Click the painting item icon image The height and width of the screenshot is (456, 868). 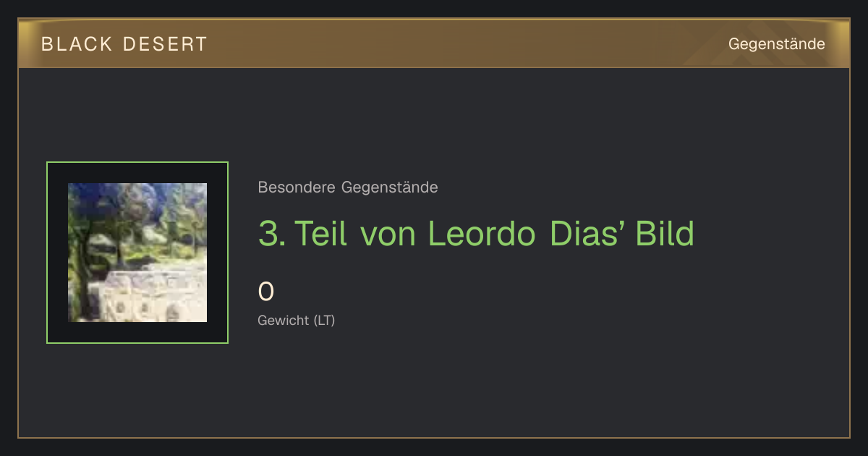tap(137, 253)
